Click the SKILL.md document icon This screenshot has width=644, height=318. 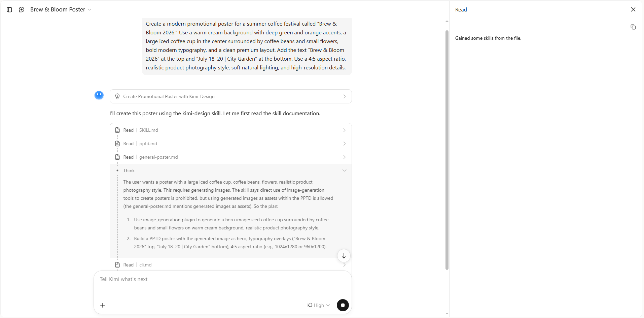coord(117,130)
